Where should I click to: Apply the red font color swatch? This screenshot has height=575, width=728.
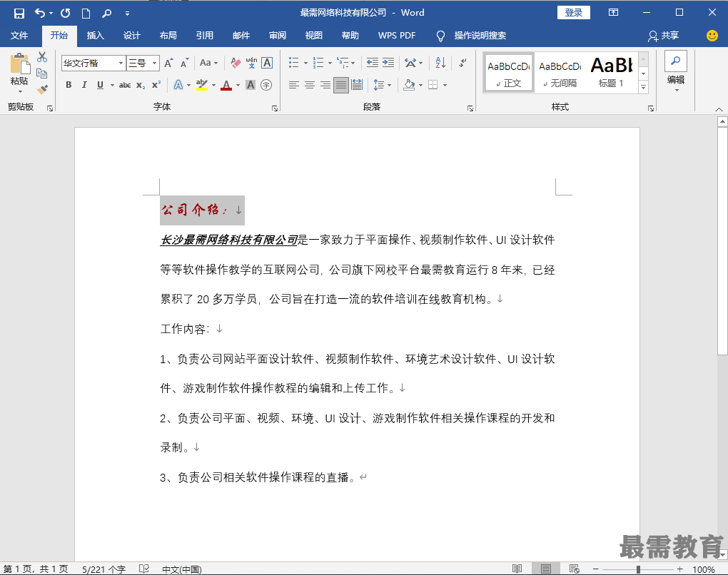(x=226, y=86)
